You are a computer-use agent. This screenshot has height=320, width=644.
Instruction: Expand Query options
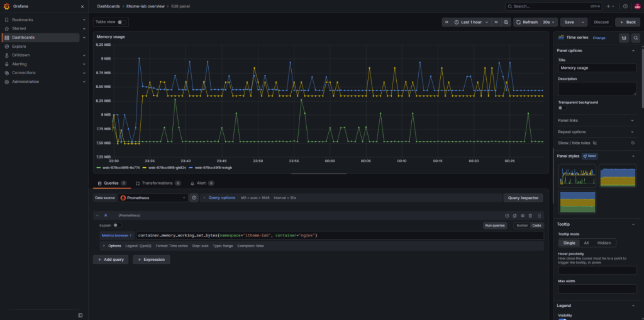coord(221,197)
